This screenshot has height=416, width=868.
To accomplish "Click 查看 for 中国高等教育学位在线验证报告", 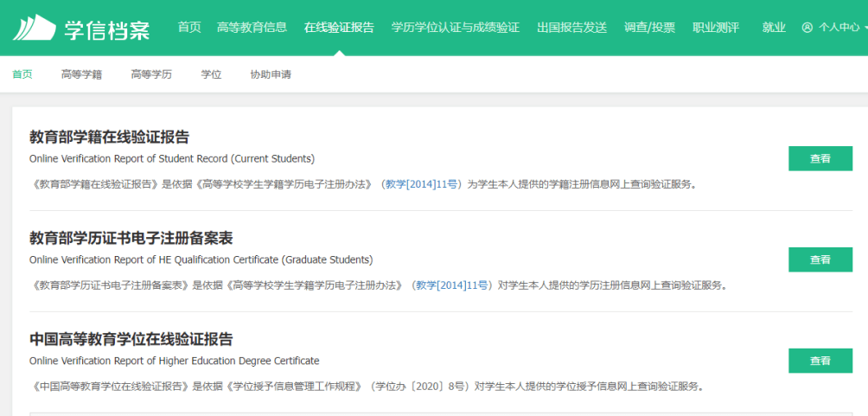I will pyautogui.click(x=820, y=361).
